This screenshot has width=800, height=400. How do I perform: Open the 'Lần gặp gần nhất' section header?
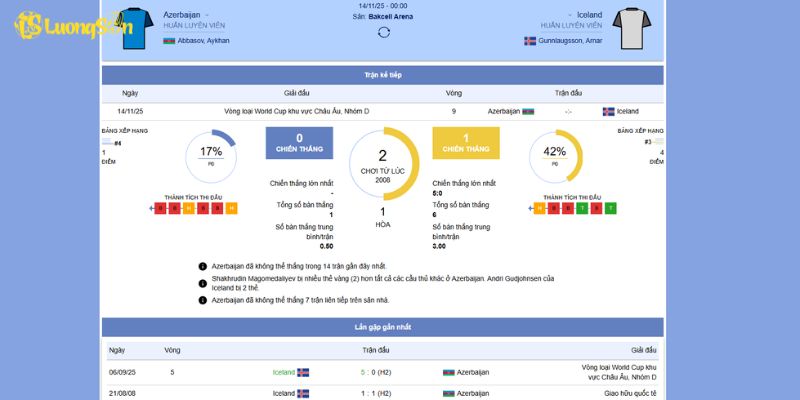point(382,327)
